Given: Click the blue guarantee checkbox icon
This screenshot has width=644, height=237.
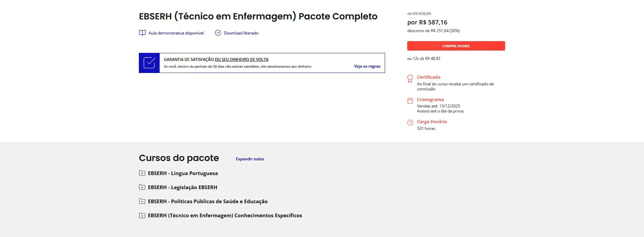Looking at the screenshot, I should pos(149,63).
